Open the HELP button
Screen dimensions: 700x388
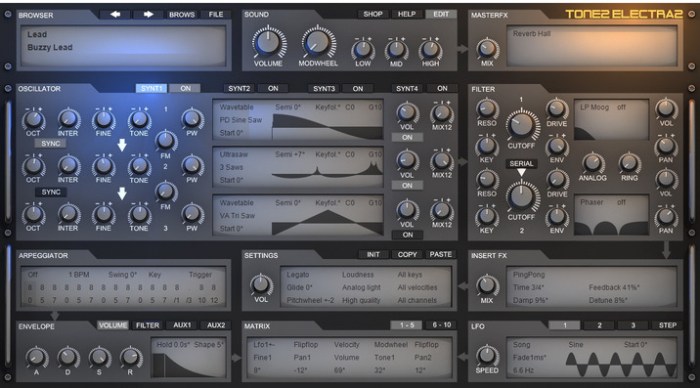tap(407, 14)
